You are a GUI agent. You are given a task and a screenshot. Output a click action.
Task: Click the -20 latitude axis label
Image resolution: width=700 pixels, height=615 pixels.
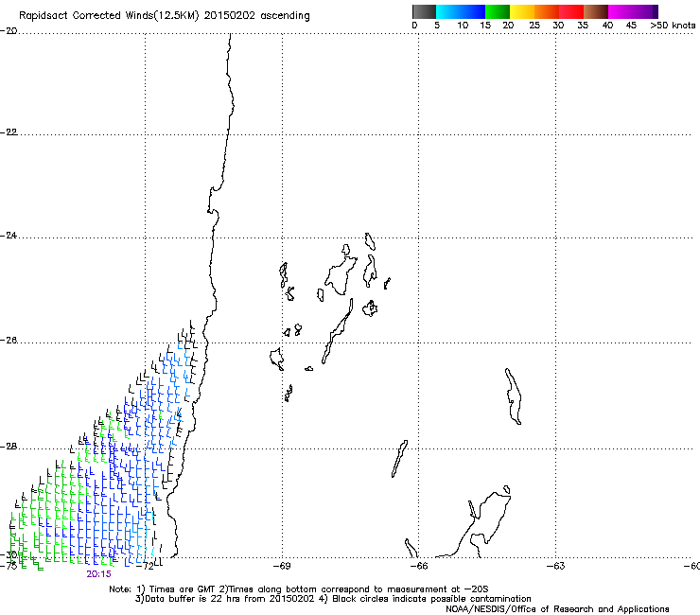(9, 31)
